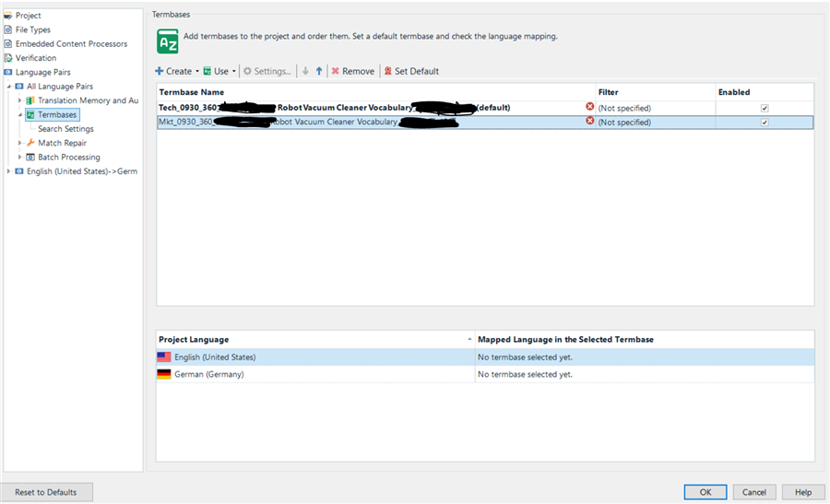Viewport: 830px width, 504px height.
Task: Open Translation Memory and Au node
Action: [88, 100]
